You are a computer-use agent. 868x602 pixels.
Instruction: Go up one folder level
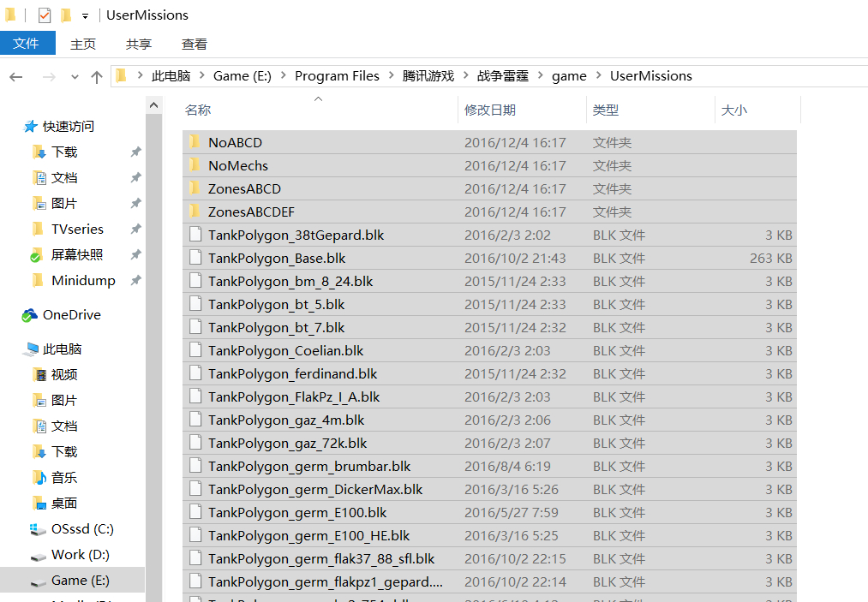97,76
